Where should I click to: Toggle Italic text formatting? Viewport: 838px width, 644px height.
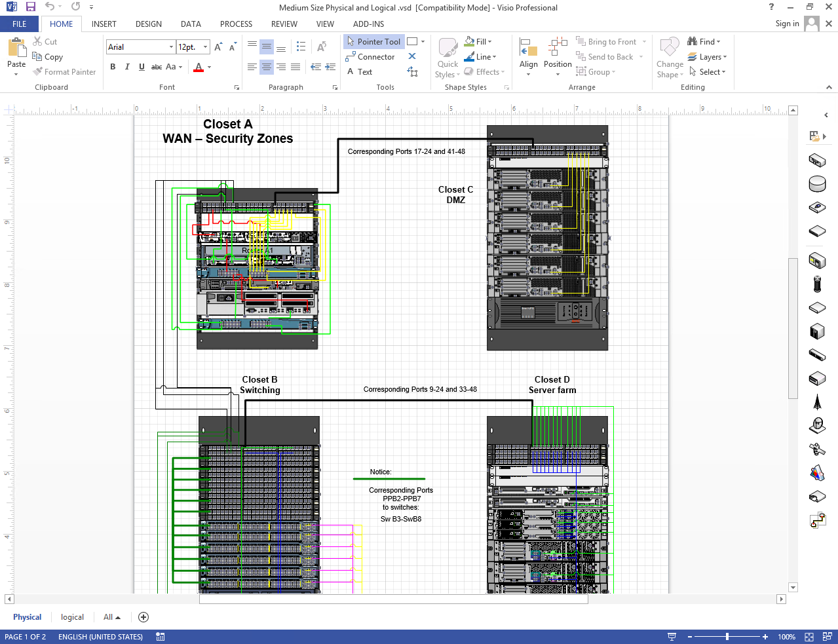click(x=127, y=67)
